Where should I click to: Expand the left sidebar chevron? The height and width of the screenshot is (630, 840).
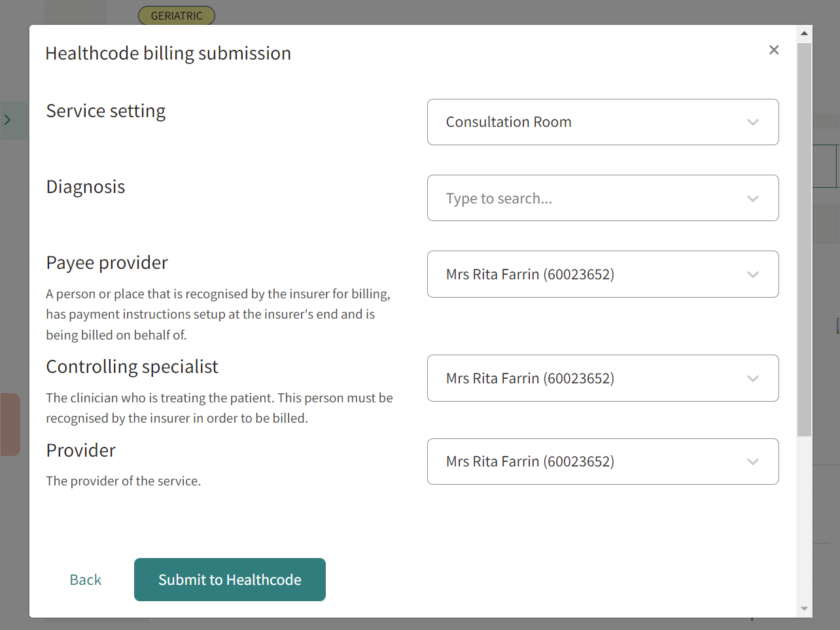tap(8, 120)
